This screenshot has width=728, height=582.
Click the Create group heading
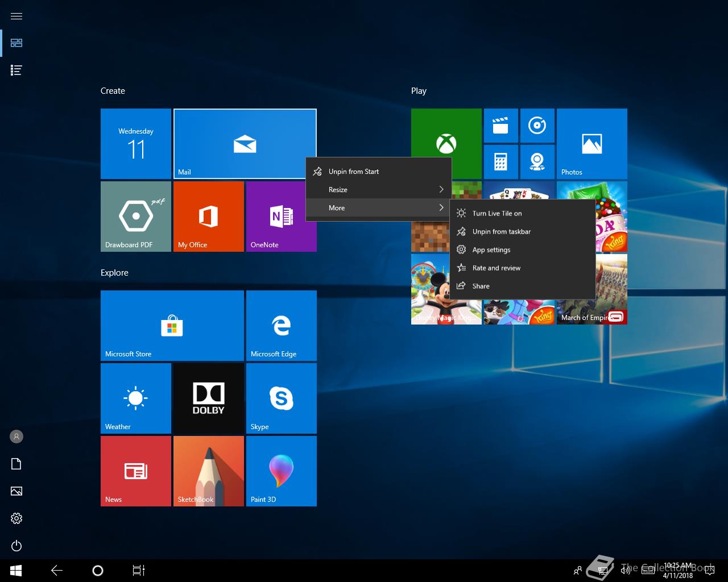click(x=113, y=91)
